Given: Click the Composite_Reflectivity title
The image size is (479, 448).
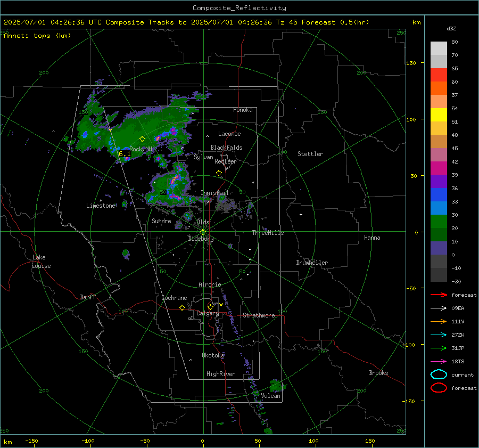Looking at the screenshot, I should (x=239, y=8).
